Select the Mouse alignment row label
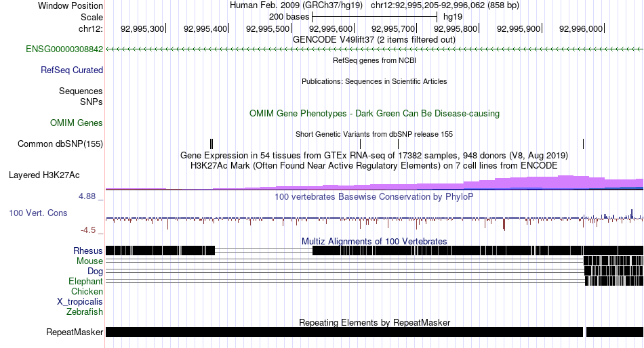Screen dimensions: 644x348 (89, 261)
